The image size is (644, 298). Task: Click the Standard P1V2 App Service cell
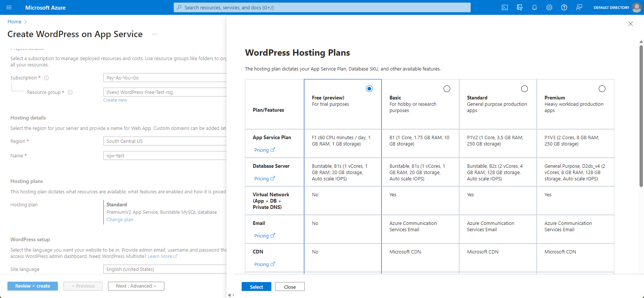pos(498,144)
